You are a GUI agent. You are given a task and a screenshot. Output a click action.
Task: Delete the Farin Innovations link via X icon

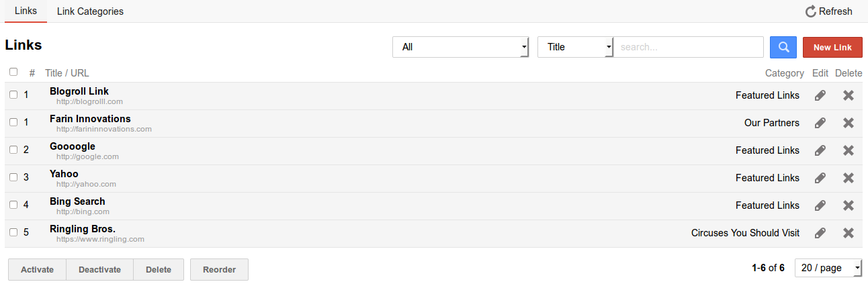tap(849, 123)
